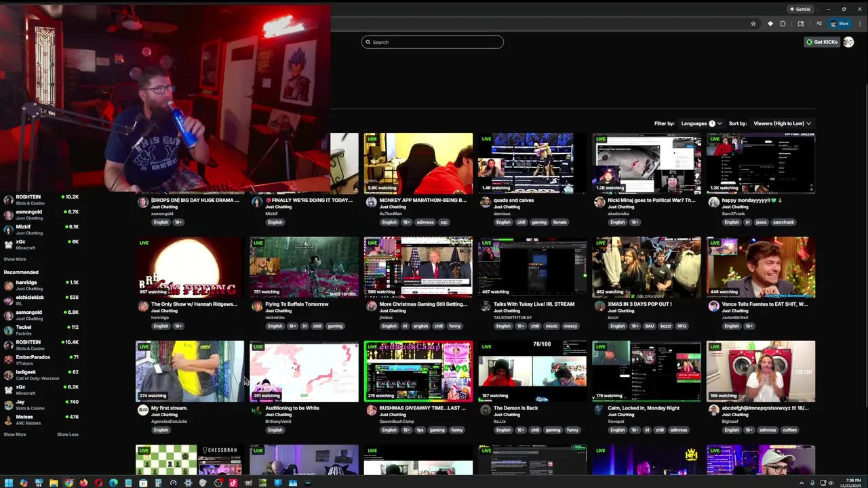Open The Demon Is Back stream thumbnail

click(x=532, y=371)
